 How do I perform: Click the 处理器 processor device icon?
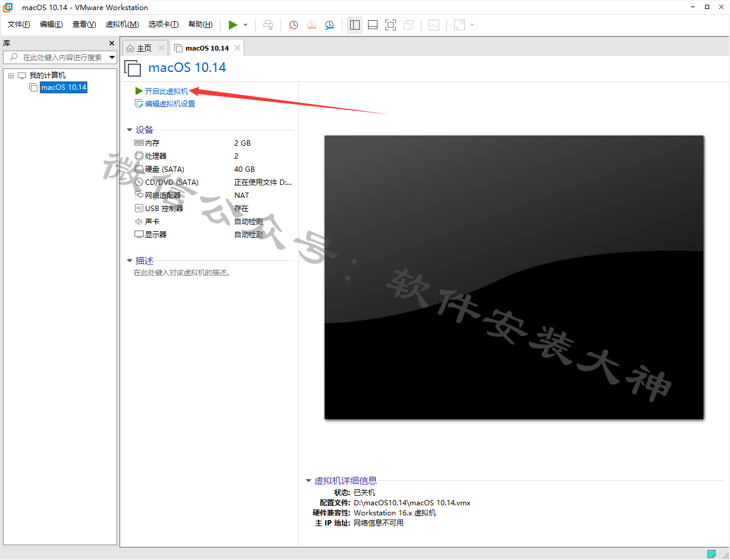(139, 156)
